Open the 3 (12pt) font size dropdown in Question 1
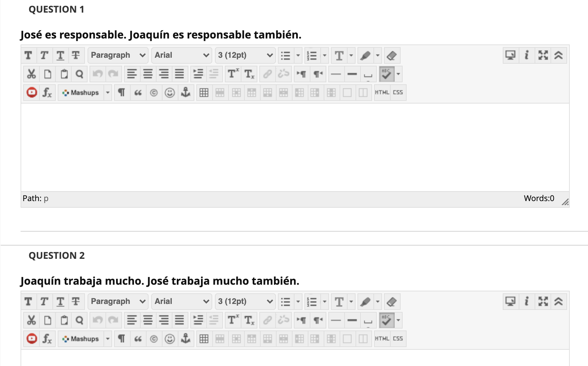This screenshot has height=366, width=588. (245, 55)
